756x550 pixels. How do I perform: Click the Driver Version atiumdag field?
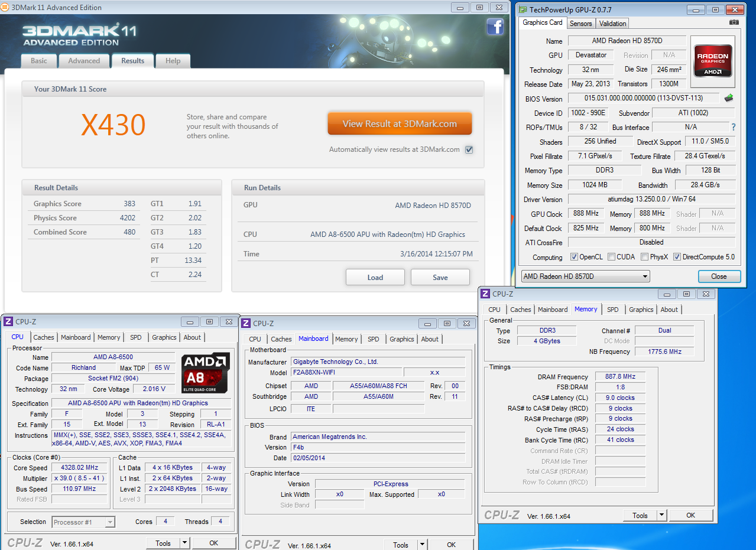pos(651,199)
